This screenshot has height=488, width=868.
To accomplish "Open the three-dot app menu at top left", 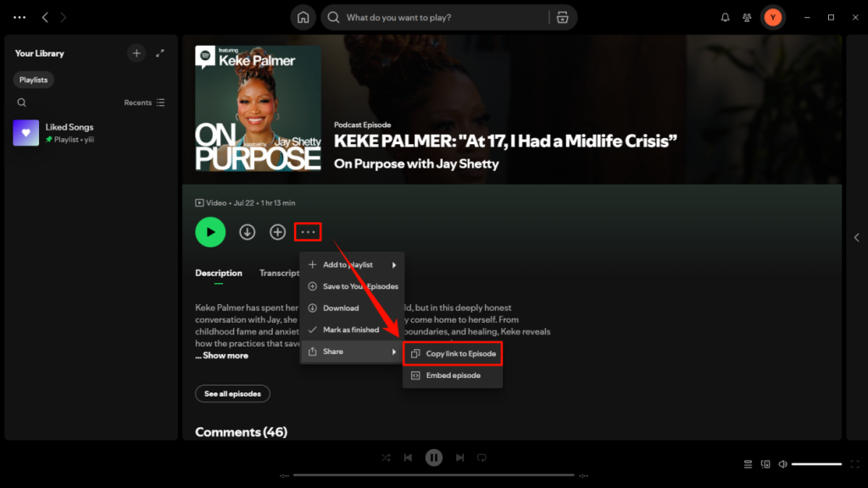I will 19,17.
